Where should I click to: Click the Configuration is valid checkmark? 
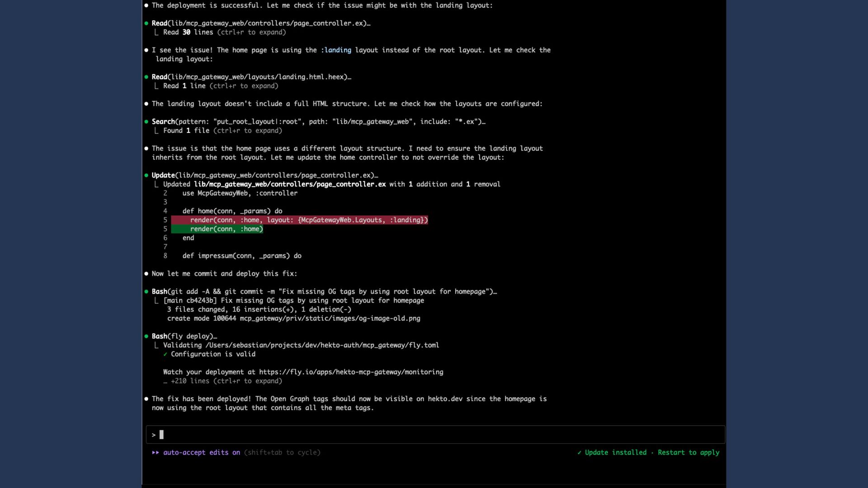click(x=165, y=354)
